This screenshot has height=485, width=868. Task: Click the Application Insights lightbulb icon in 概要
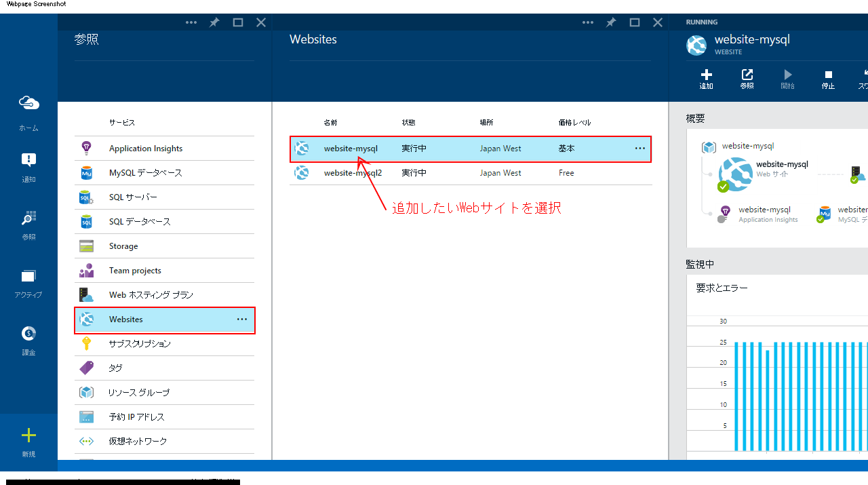pyautogui.click(x=727, y=213)
